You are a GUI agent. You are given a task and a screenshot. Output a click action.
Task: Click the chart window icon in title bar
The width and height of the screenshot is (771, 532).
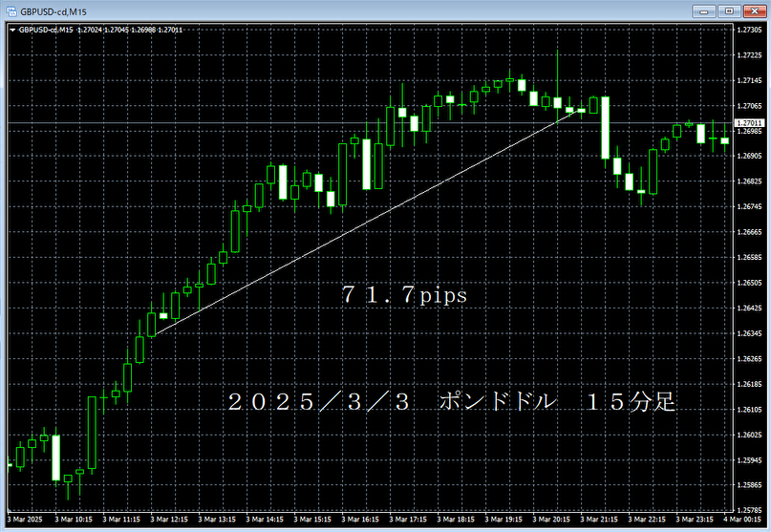(x=11, y=11)
